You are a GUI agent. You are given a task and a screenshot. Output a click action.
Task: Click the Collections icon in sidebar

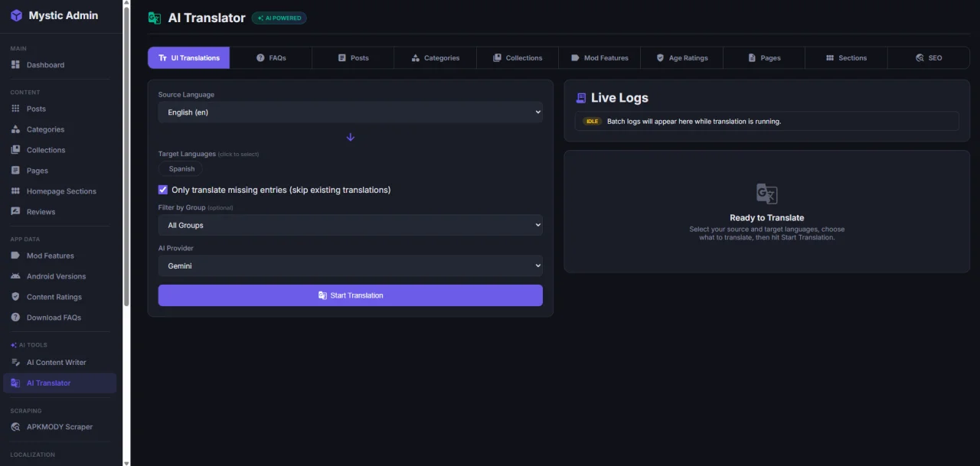pyautogui.click(x=15, y=150)
